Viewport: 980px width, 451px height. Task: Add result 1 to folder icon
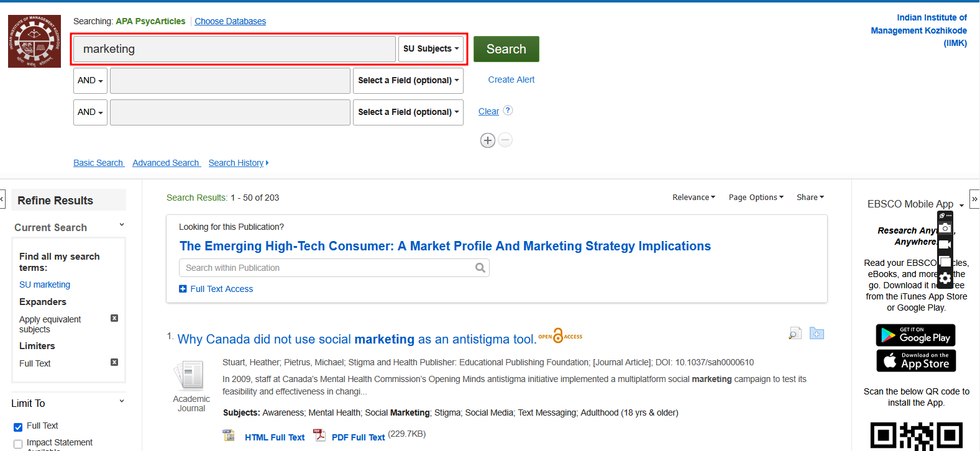817,334
